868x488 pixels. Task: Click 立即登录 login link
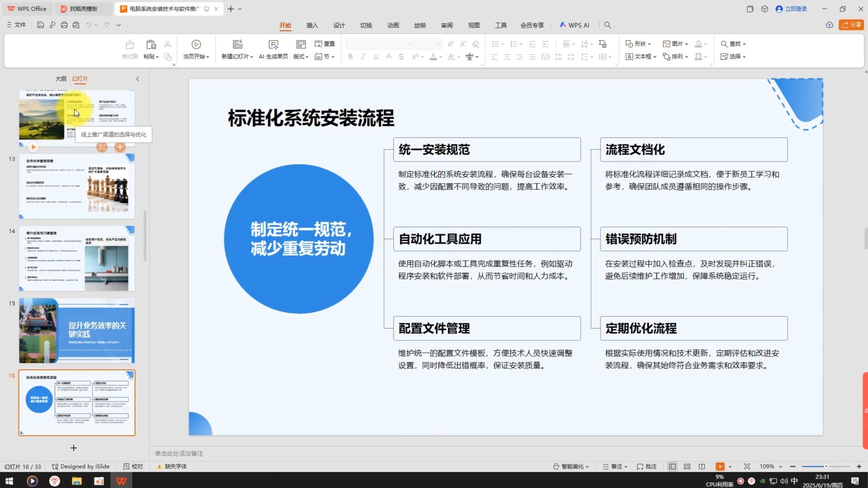pos(791,9)
